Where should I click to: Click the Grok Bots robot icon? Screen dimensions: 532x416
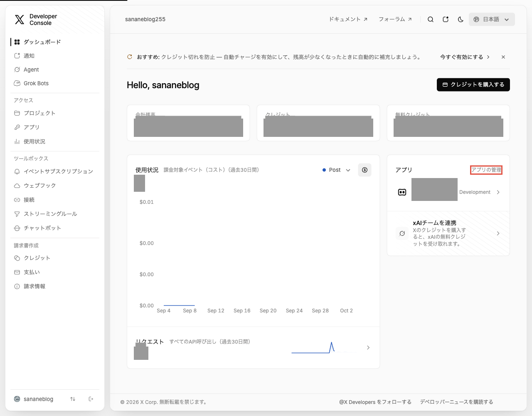[17, 83]
